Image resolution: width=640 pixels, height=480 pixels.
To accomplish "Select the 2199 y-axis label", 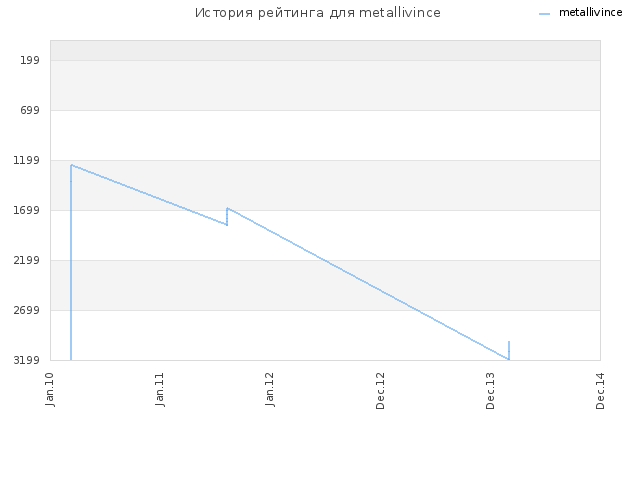I will [x=27, y=260].
